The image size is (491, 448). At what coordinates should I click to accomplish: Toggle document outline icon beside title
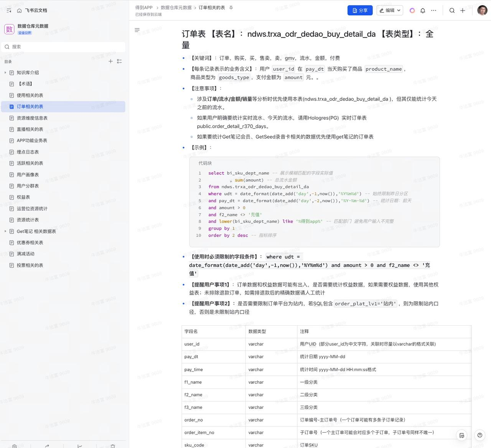point(137,30)
